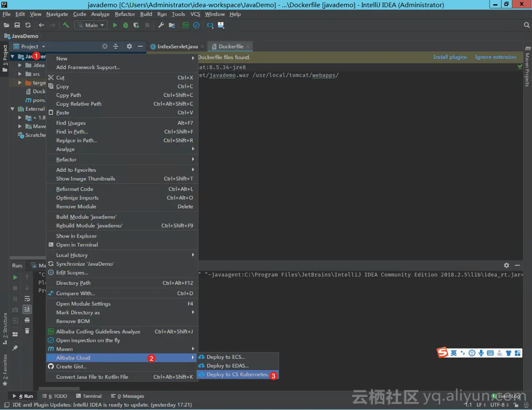Click the Run with Coverage icon
Viewport: 532px width, 410px height.
136,25
